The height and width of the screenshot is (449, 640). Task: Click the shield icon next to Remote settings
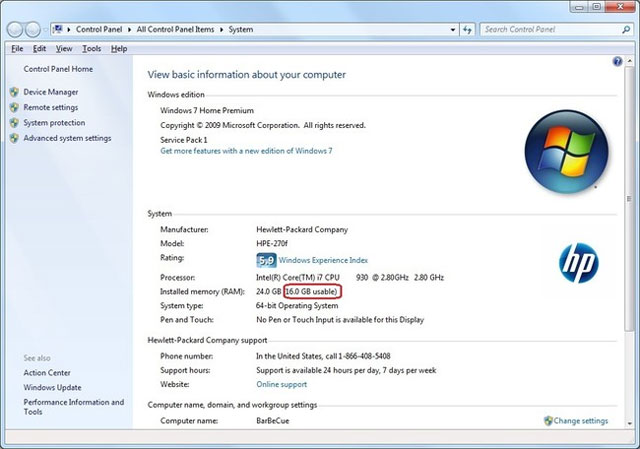14,107
